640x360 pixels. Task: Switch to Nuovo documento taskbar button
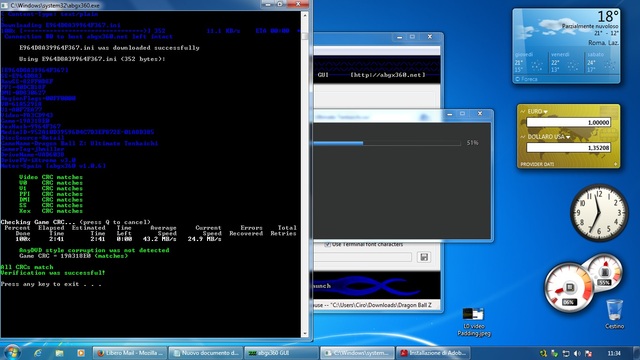pyautogui.click(x=205, y=353)
